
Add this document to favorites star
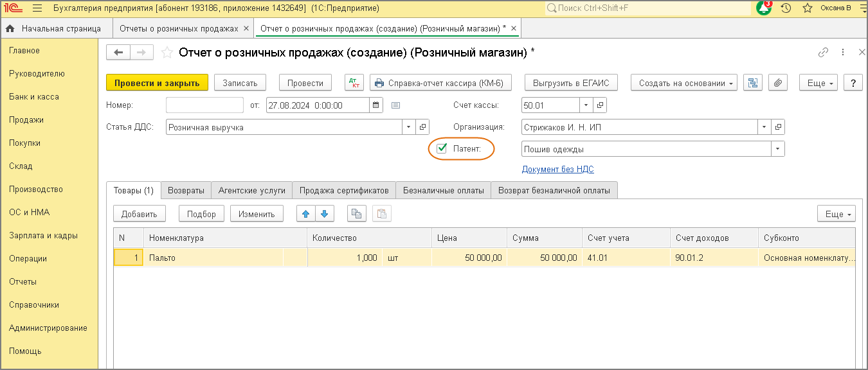(x=167, y=53)
